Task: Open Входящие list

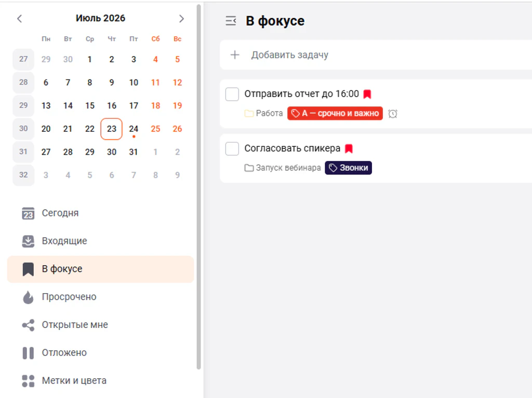Action: (100, 241)
